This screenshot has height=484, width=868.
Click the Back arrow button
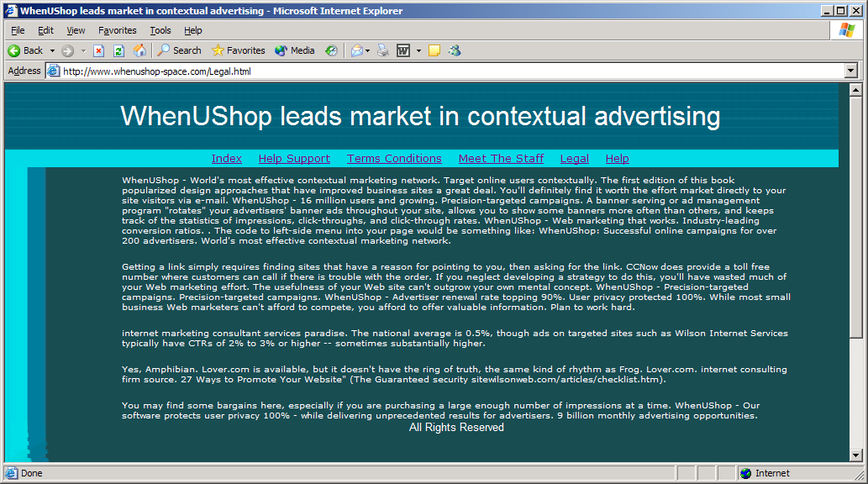[x=25, y=50]
